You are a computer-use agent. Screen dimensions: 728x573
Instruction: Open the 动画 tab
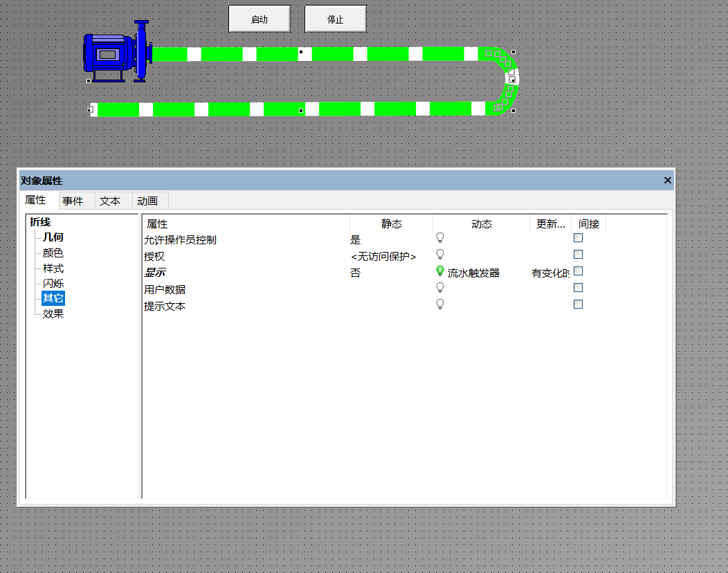click(x=147, y=201)
